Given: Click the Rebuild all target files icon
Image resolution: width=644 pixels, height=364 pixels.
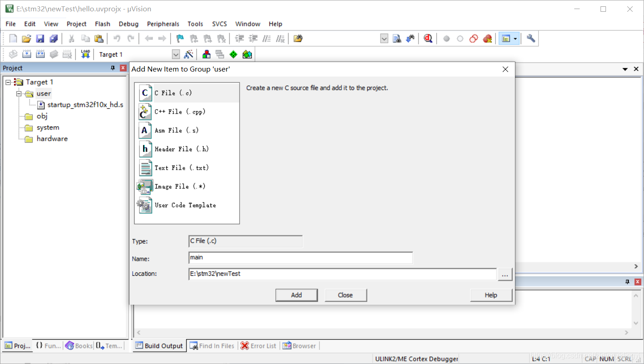Looking at the screenshot, I should (x=40, y=54).
